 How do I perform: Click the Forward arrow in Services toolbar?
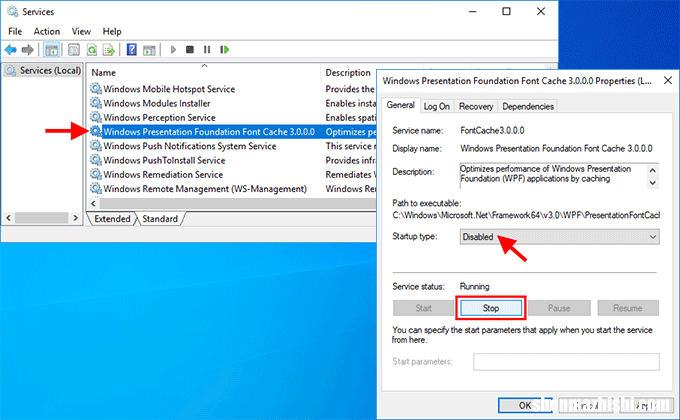28,50
